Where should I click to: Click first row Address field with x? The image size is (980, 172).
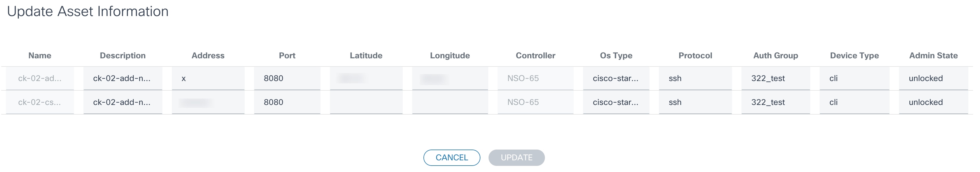(x=208, y=78)
